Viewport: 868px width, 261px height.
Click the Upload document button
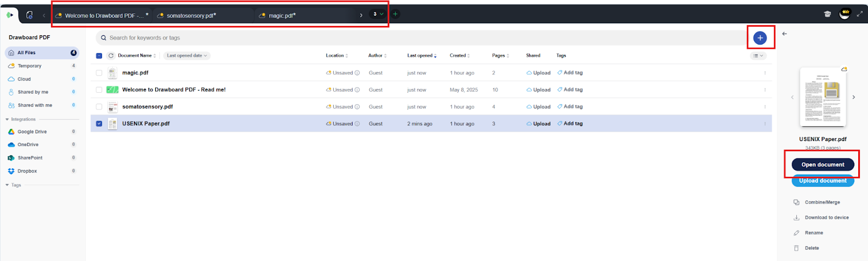(823, 181)
